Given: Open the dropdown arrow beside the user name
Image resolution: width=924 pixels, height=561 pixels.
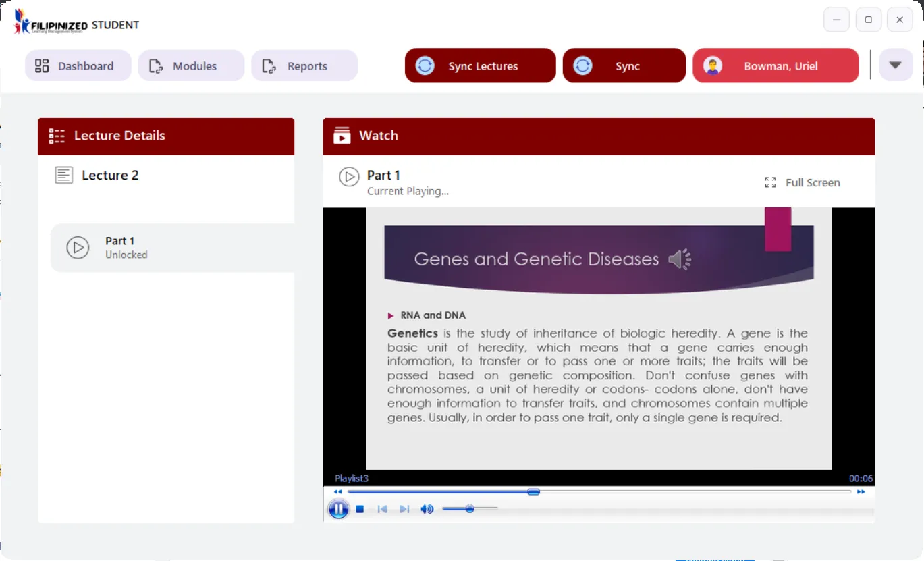Looking at the screenshot, I should click(x=895, y=65).
